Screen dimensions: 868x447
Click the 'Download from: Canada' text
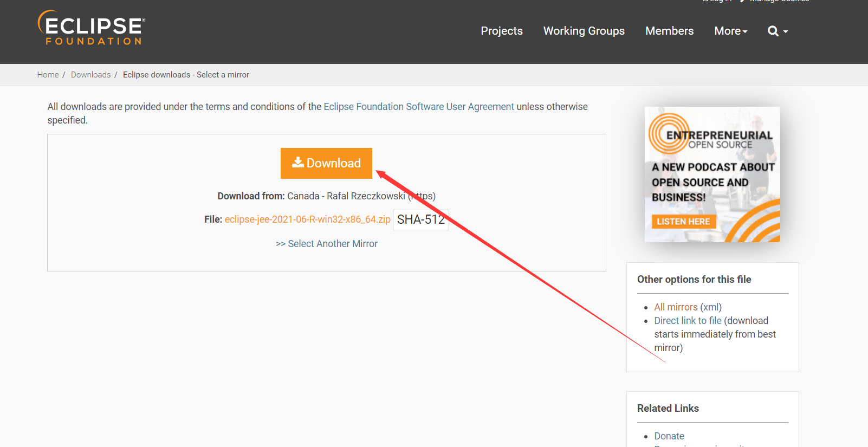click(x=268, y=196)
